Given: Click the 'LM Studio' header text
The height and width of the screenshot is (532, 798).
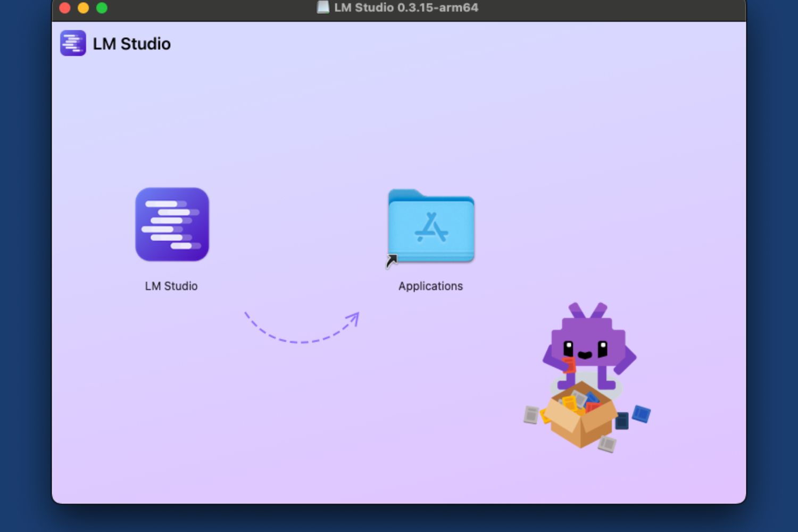Looking at the screenshot, I should (x=132, y=44).
